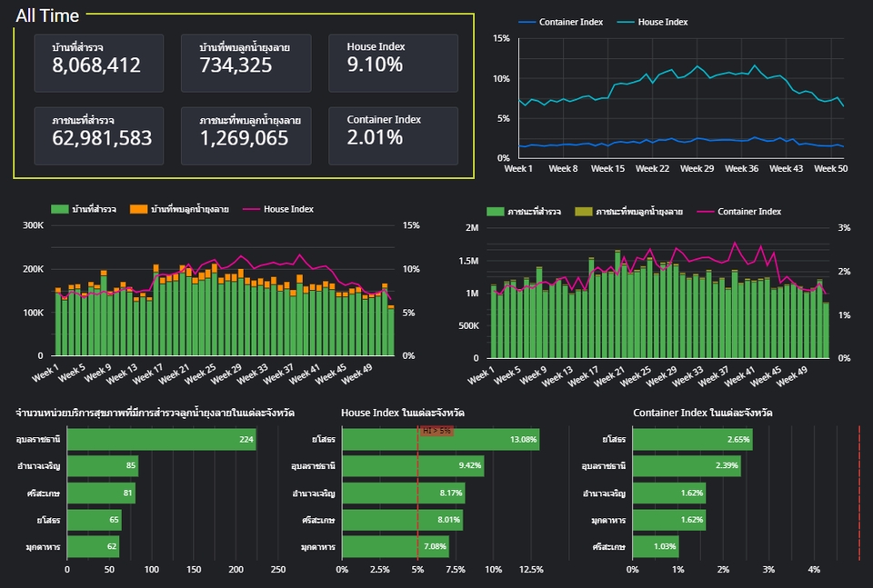Click the HI > 5% reference label
Screen dimensions: 873x588
pos(436,431)
